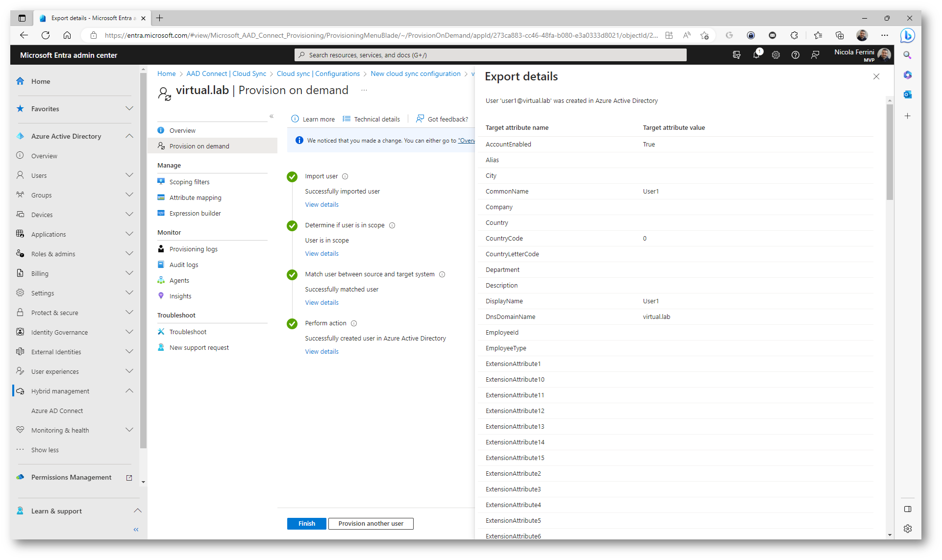Expand the Users section
This screenshot has height=560, width=942.
(129, 175)
